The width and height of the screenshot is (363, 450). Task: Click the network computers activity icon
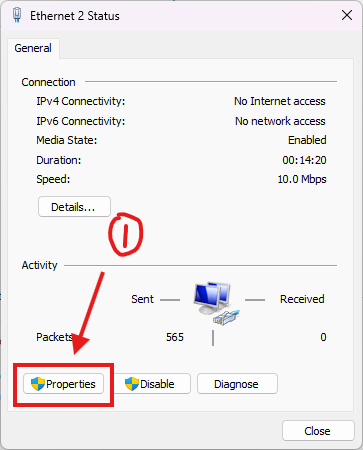(x=216, y=303)
